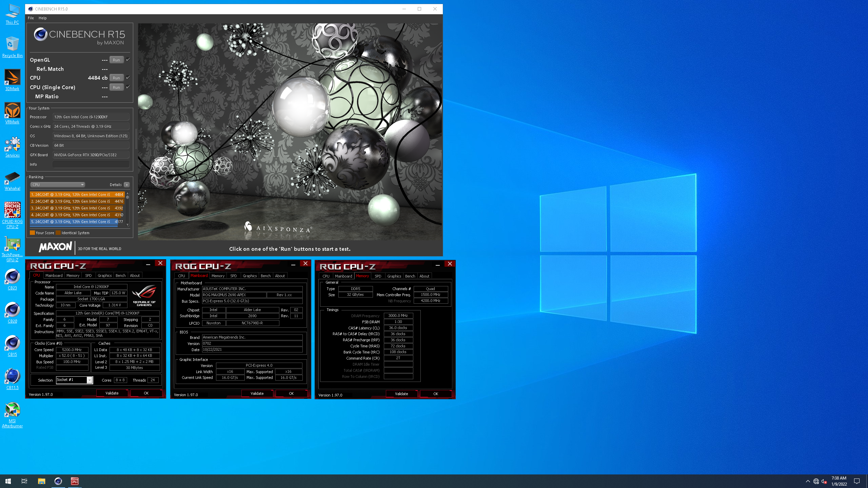Expand the ranking Details arrow

(127, 185)
